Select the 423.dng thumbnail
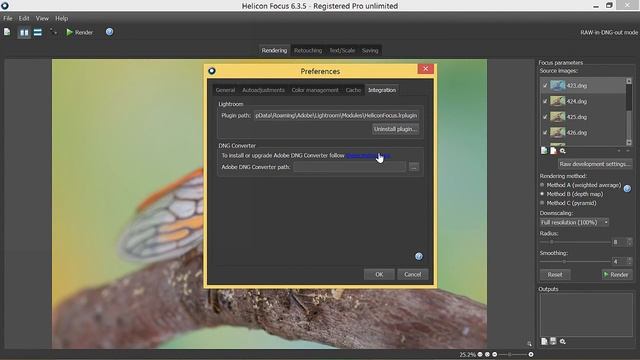This screenshot has width=640, height=360. tap(558, 85)
